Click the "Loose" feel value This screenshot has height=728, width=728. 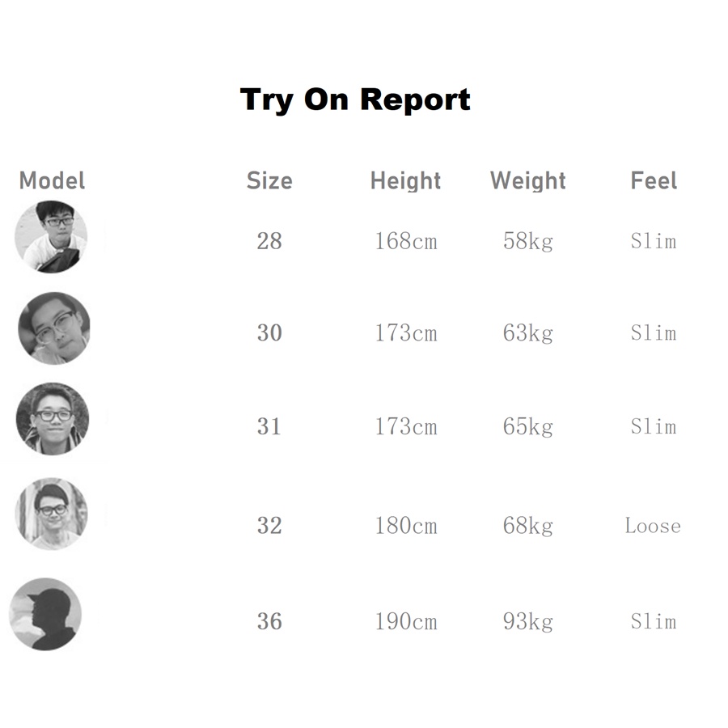[x=653, y=526]
